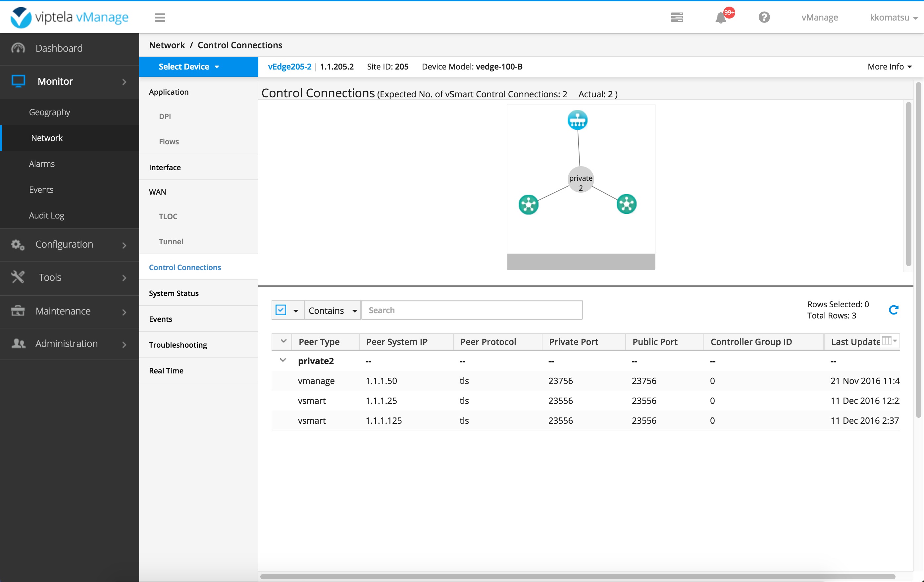Image resolution: width=924 pixels, height=582 pixels.
Task: Refresh the control connections table
Action: coord(894,310)
